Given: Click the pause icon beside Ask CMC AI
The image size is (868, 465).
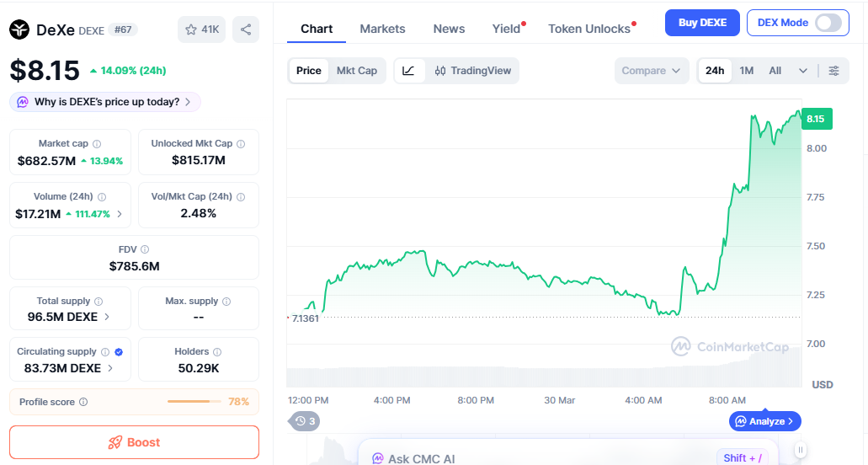Looking at the screenshot, I should pos(800,450).
